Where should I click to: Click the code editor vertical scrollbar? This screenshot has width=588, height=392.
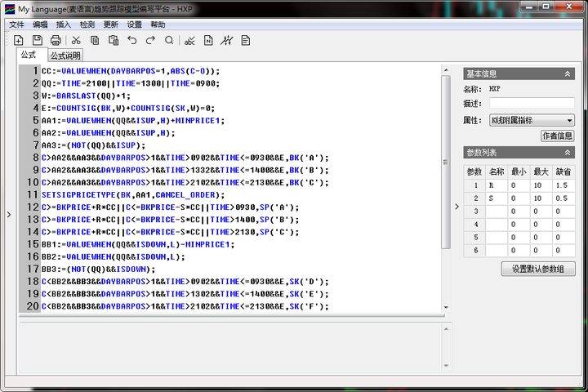[x=445, y=163]
